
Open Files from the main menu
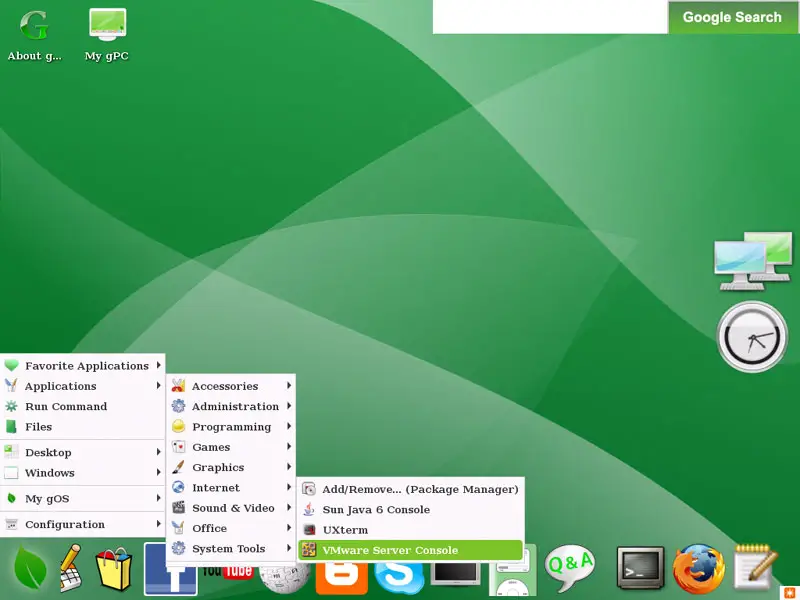coord(82,427)
